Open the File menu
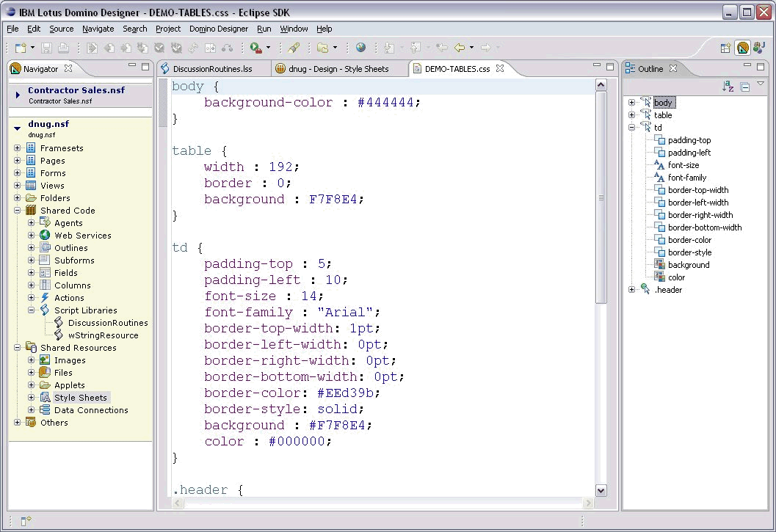The image size is (776, 532). 12,29
